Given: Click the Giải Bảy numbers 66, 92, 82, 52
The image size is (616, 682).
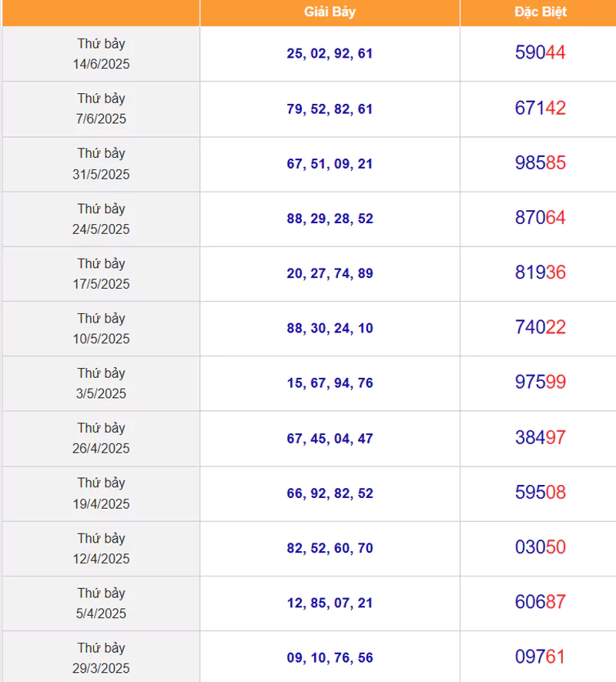Looking at the screenshot, I should pyautogui.click(x=330, y=493).
